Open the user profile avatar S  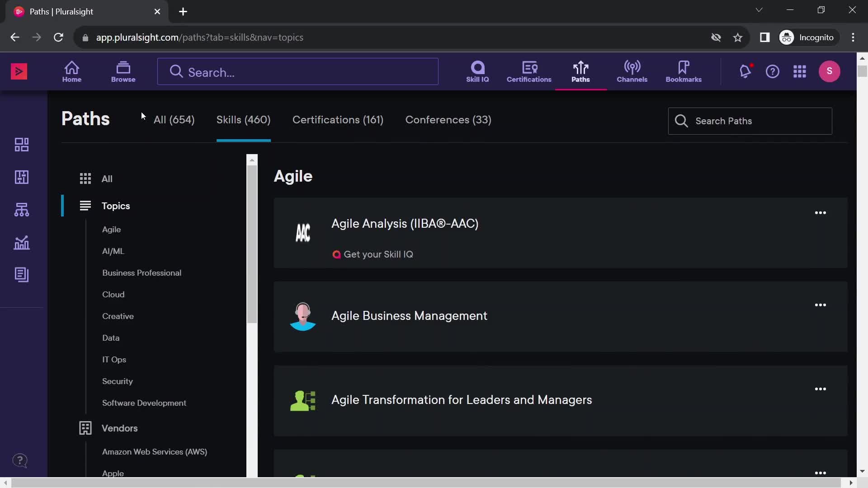click(830, 71)
